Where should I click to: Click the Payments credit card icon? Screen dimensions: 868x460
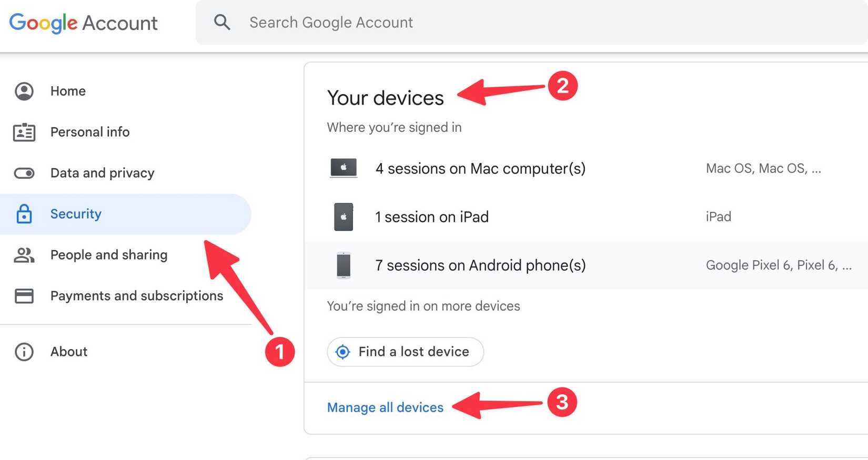coord(24,296)
